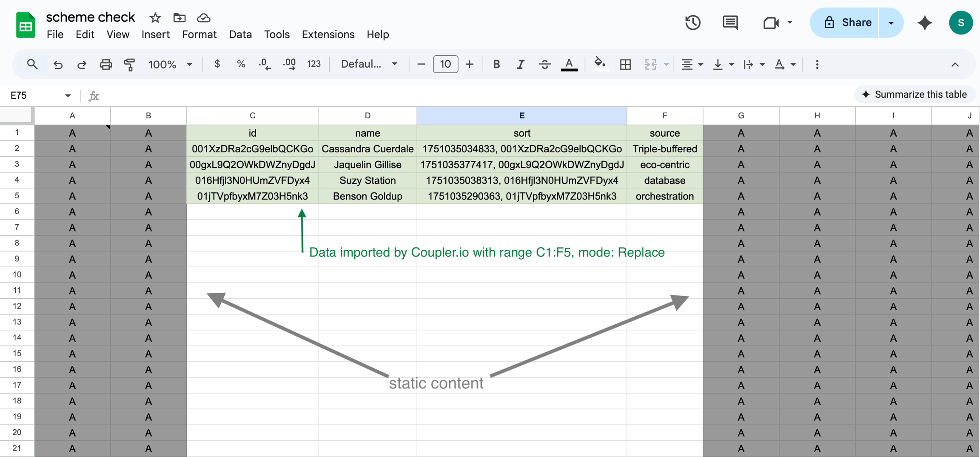Image resolution: width=980 pixels, height=457 pixels.
Task: Open the Google Sheets home icon
Action: (x=26, y=25)
